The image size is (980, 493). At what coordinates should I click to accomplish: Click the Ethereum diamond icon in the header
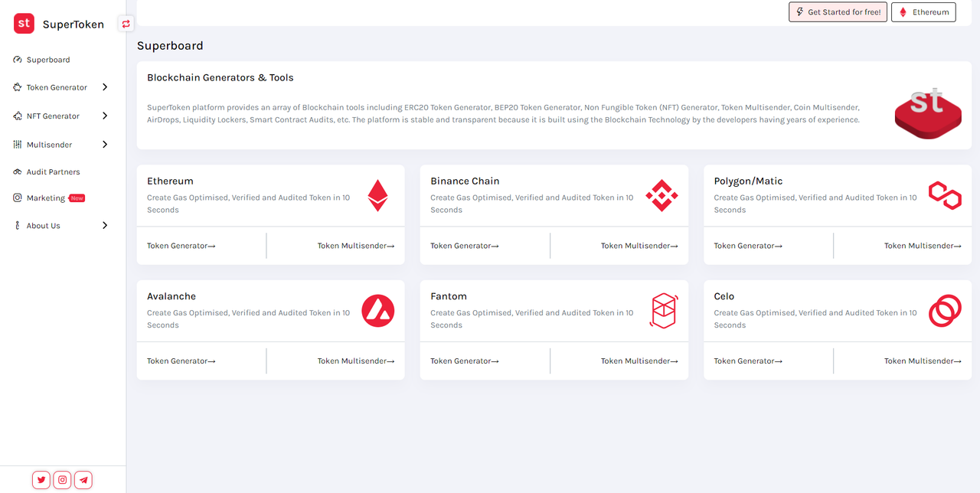coord(903,12)
